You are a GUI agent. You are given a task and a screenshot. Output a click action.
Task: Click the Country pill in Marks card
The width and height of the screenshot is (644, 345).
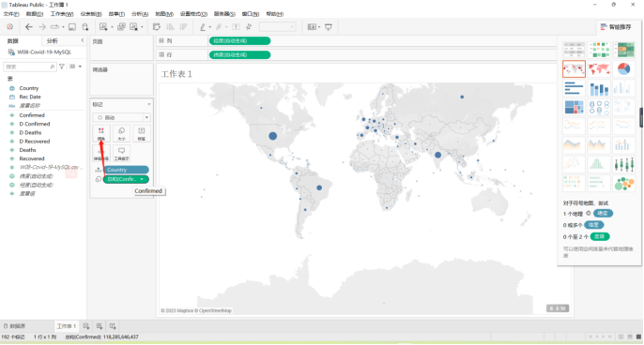126,170
